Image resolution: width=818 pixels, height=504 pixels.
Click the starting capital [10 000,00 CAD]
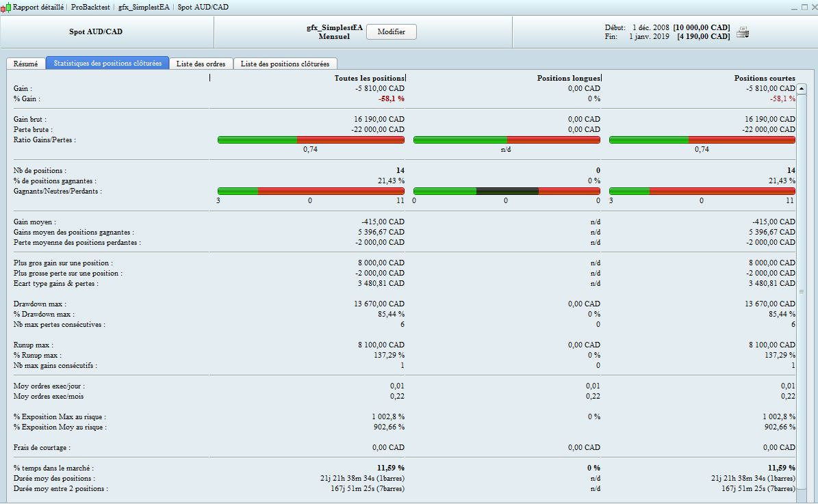tap(701, 27)
